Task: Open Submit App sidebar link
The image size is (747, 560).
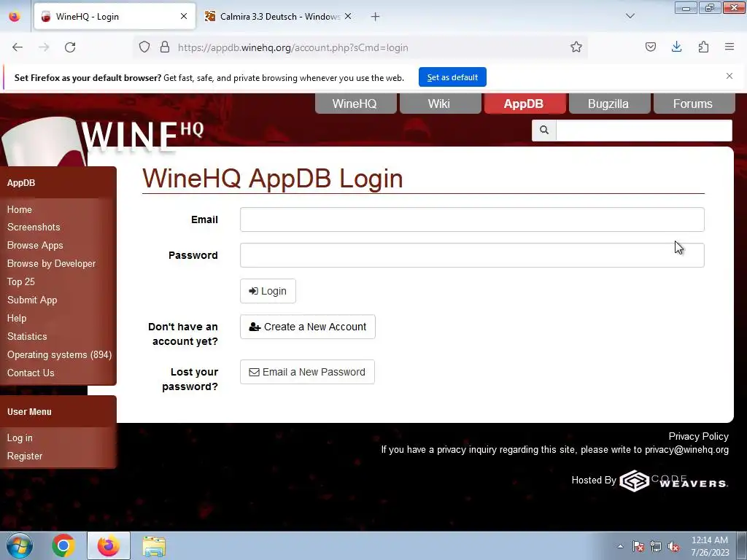Action: 32,300
